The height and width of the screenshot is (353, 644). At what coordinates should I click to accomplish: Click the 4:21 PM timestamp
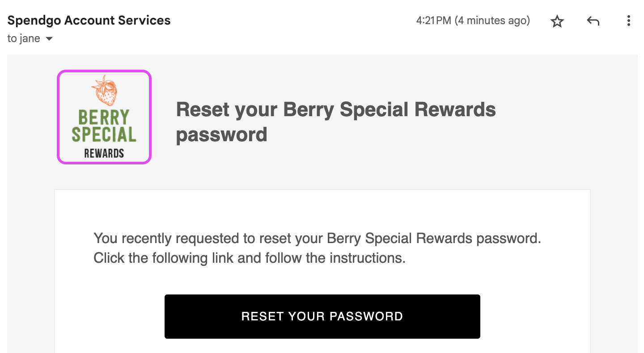point(433,21)
